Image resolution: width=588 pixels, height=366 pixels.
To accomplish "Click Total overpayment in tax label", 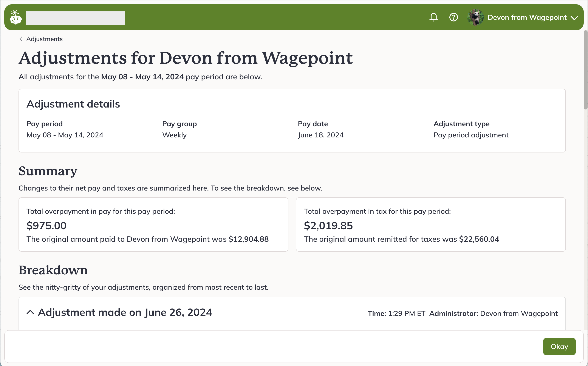I will click(377, 211).
